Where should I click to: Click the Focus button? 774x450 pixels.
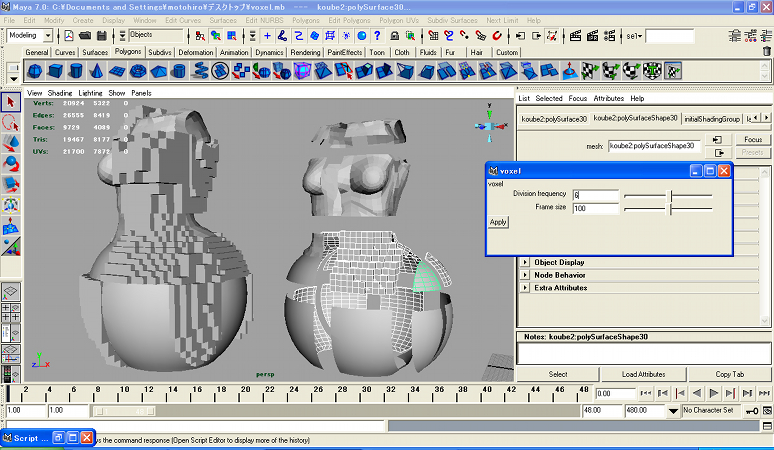click(753, 139)
